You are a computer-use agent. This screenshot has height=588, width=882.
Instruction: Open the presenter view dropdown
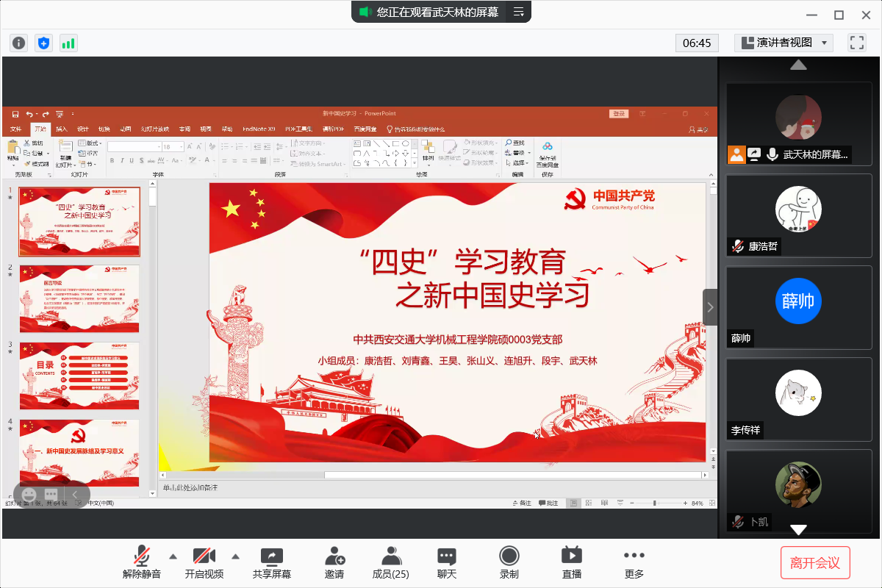pyautogui.click(x=784, y=43)
